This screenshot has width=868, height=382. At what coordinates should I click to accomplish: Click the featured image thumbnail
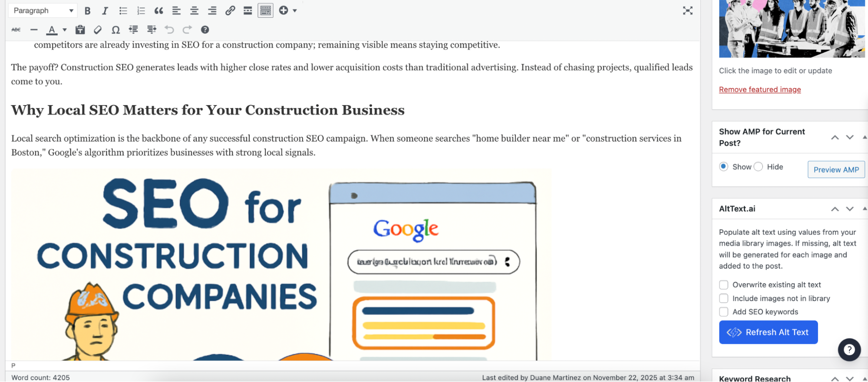coord(792,29)
